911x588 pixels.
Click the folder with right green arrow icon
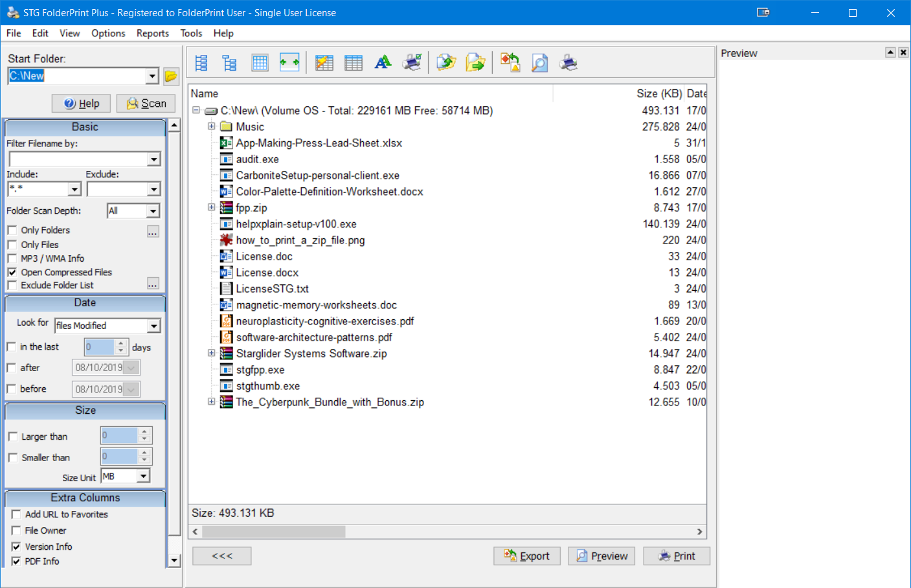[x=475, y=62]
